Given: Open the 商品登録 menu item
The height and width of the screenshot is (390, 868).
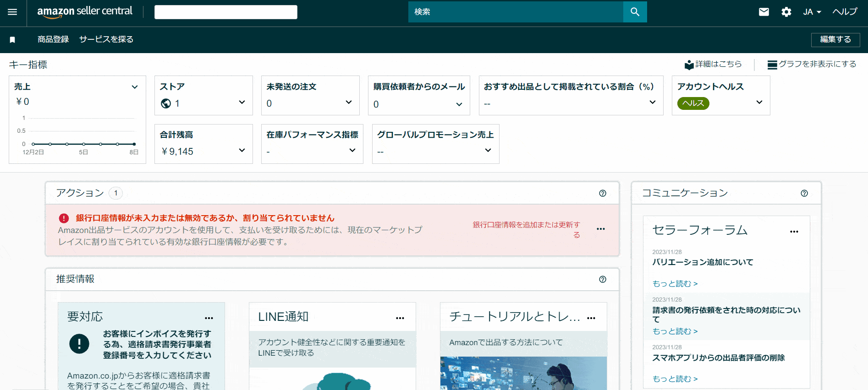Looking at the screenshot, I should [53, 39].
